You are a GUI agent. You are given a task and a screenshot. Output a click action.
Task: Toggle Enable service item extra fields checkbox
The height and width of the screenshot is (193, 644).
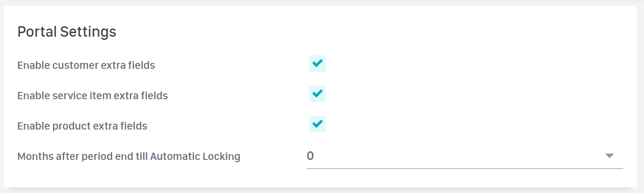coord(317,94)
